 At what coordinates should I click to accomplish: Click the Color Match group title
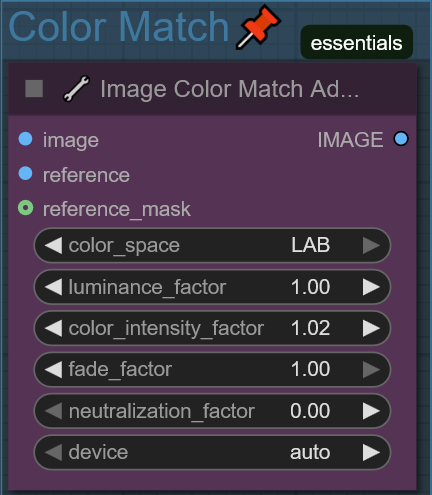(x=119, y=27)
